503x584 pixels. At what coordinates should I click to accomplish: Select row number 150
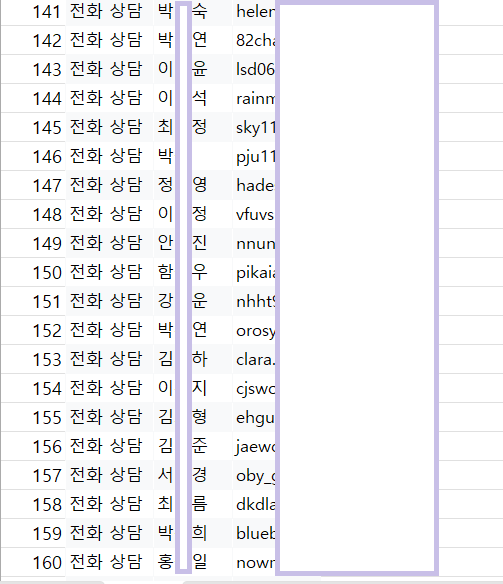coord(47,272)
